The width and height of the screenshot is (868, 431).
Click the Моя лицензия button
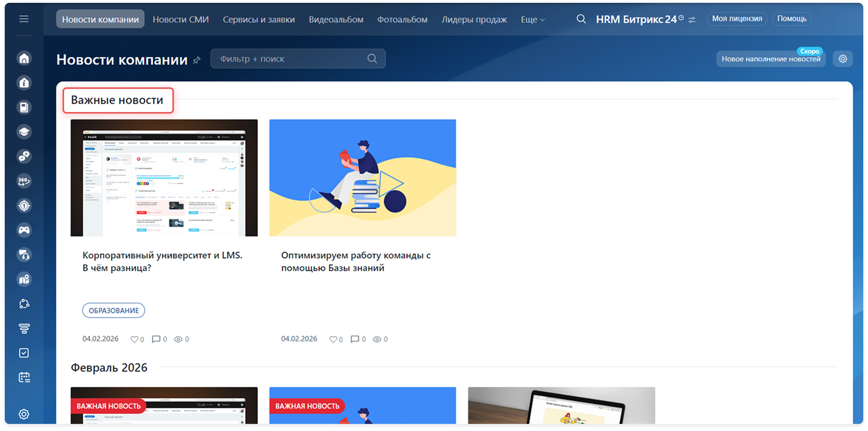737,19
